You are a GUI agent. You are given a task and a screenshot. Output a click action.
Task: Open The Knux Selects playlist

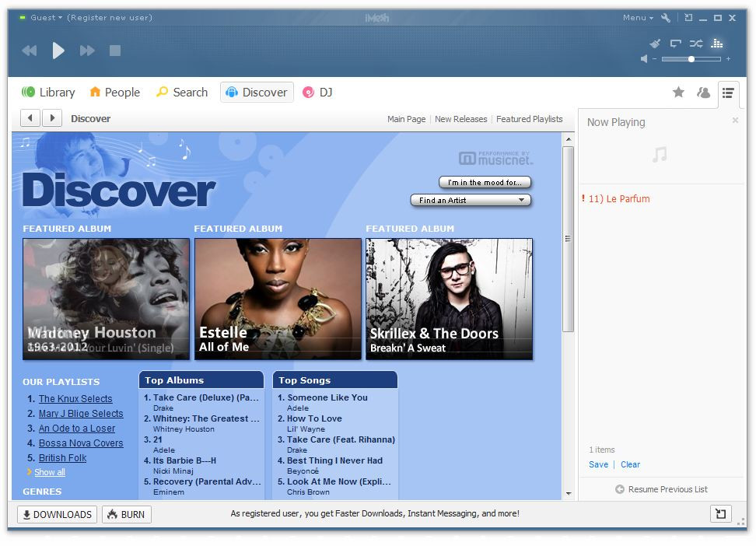[75, 399]
